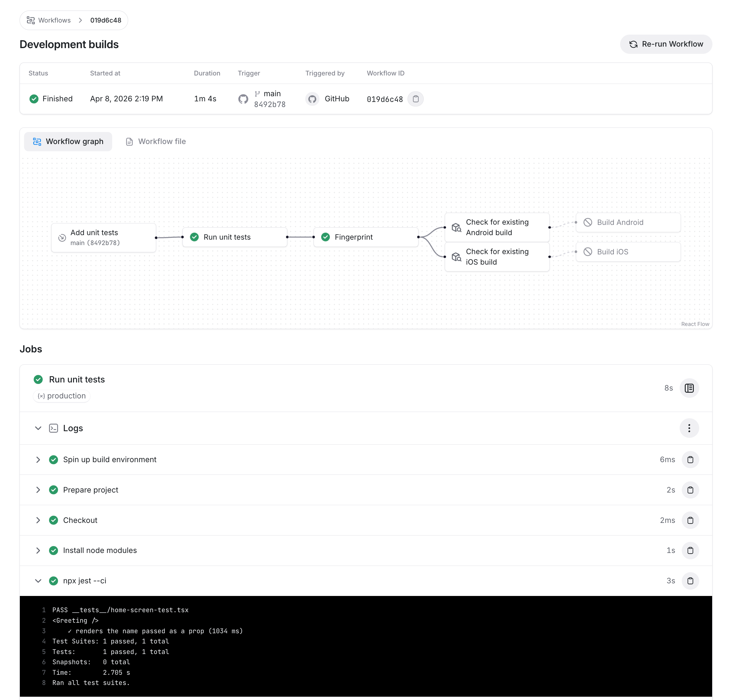732x700 pixels.
Task: Click the '1m 4s' duration value
Action: (205, 99)
